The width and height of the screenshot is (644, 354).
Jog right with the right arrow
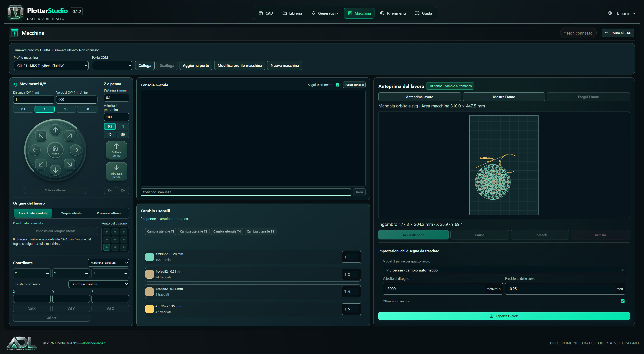(76, 150)
